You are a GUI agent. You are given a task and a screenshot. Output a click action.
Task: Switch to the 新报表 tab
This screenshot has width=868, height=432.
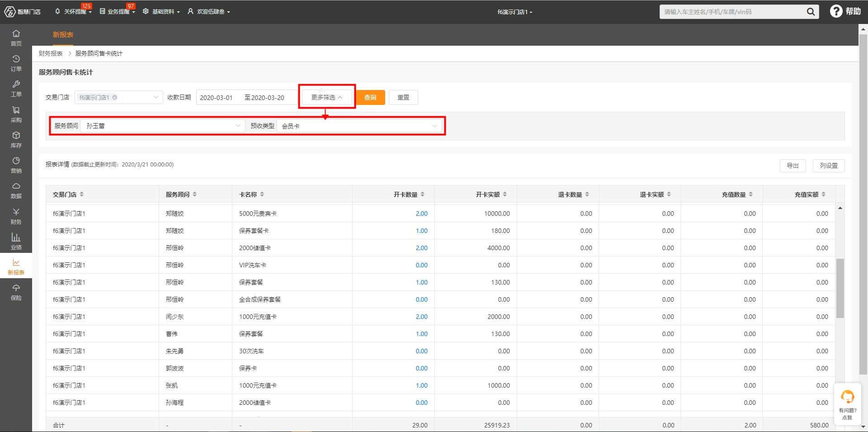(x=63, y=35)
